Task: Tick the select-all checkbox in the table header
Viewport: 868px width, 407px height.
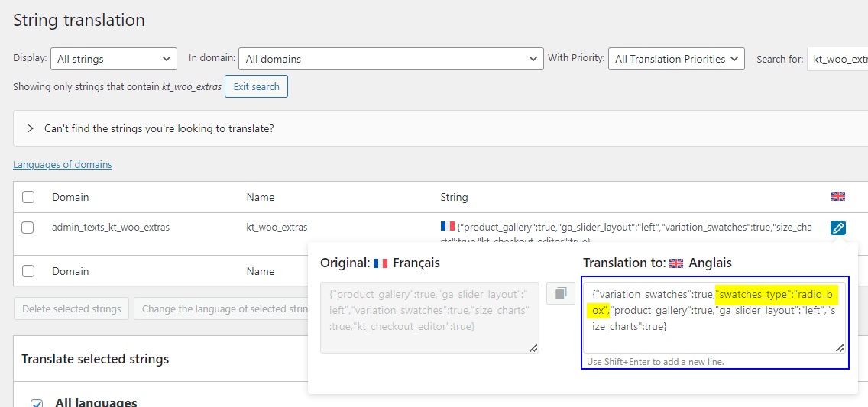Action: point(28,197)
